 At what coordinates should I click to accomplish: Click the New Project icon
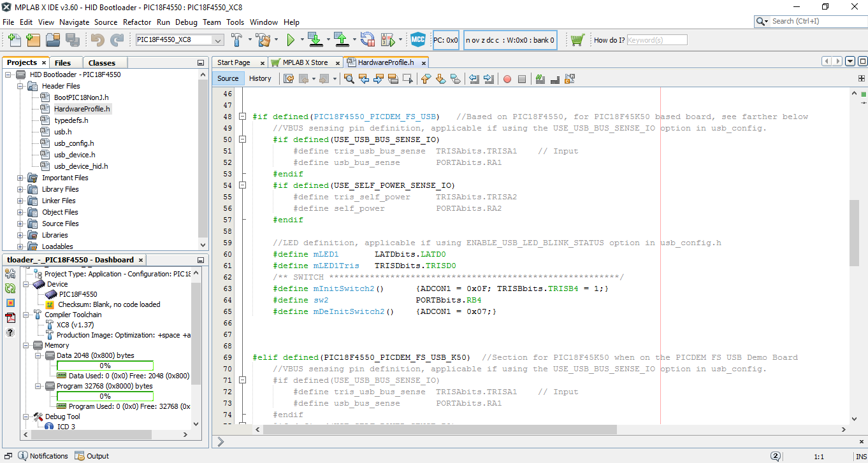tap(33, 40)
